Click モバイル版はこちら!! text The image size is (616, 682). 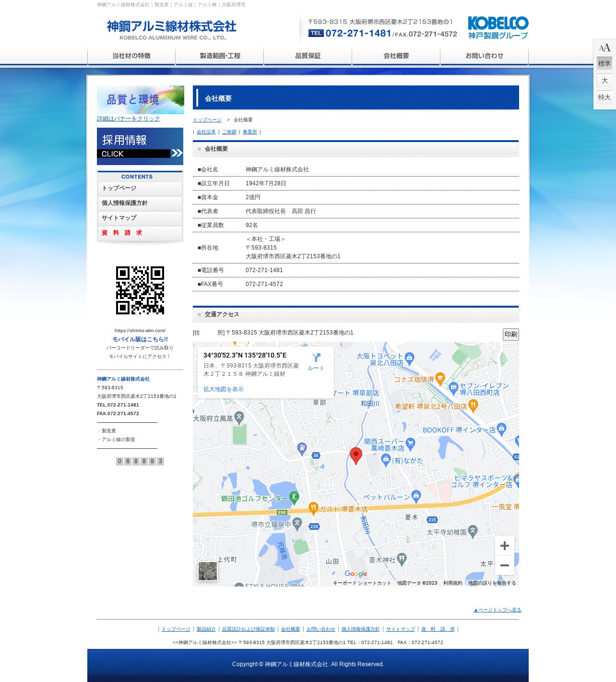pyautogui.click(x=140, y=339)
